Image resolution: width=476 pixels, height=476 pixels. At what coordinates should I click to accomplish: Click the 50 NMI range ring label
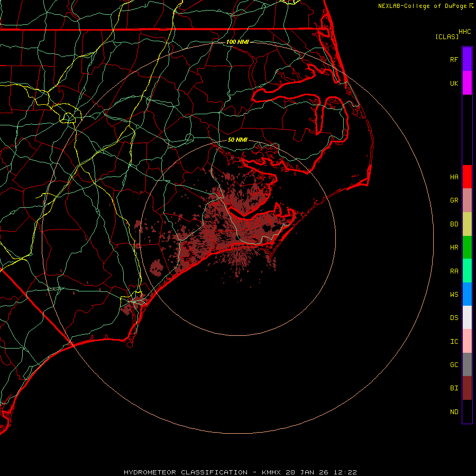point(237,140)
